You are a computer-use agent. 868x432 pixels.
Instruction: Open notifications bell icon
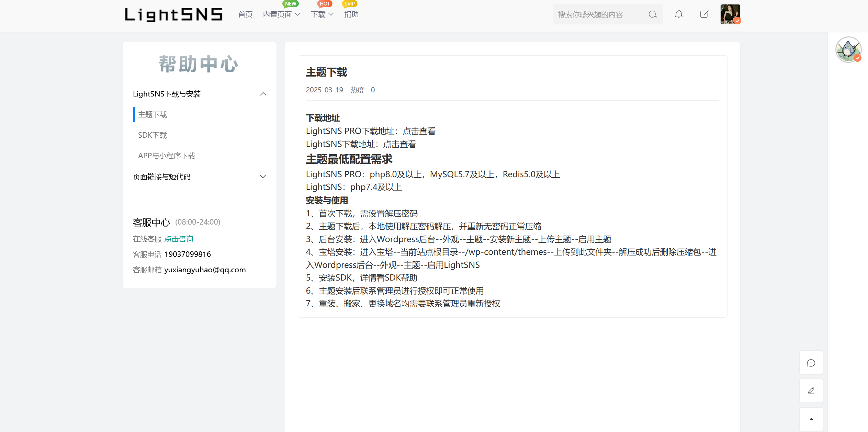pos(679,14)
